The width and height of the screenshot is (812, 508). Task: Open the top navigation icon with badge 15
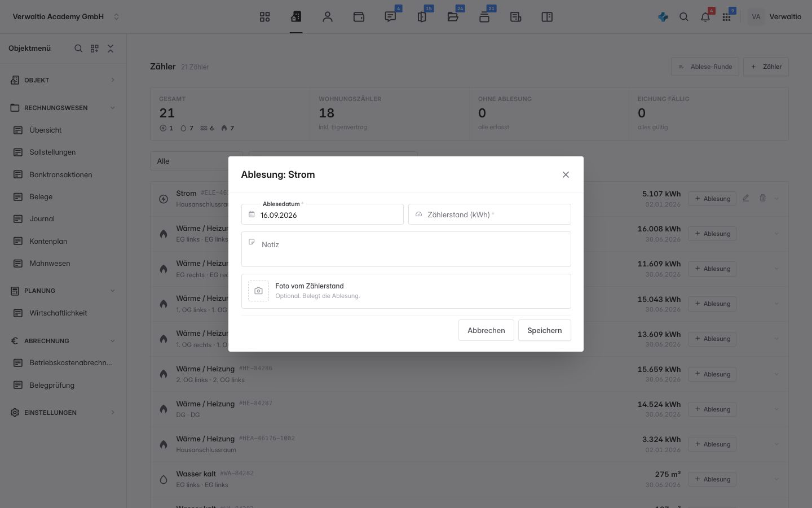click(422, 17)
